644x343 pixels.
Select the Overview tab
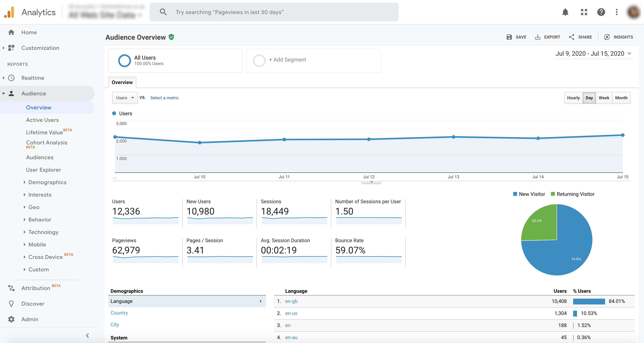pos(122,82)
